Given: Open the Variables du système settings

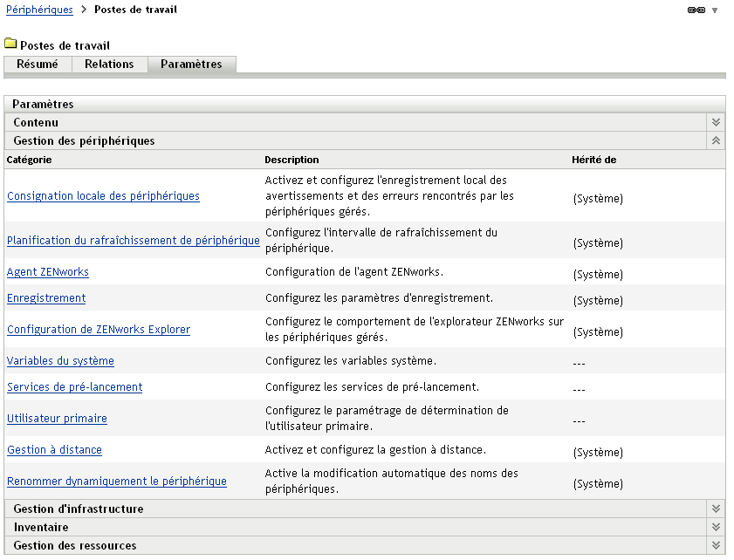Looking at the screenshot, I should tap(59, 359).
